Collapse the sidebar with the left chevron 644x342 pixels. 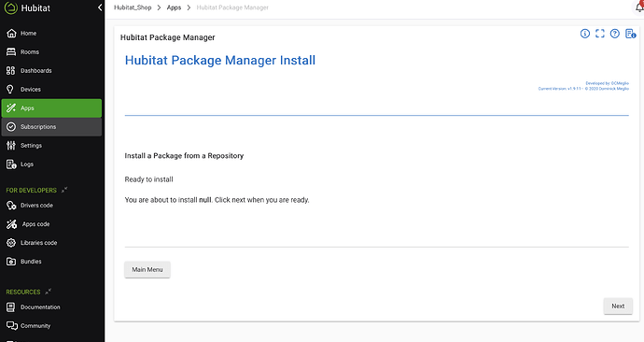pos(99,7)
